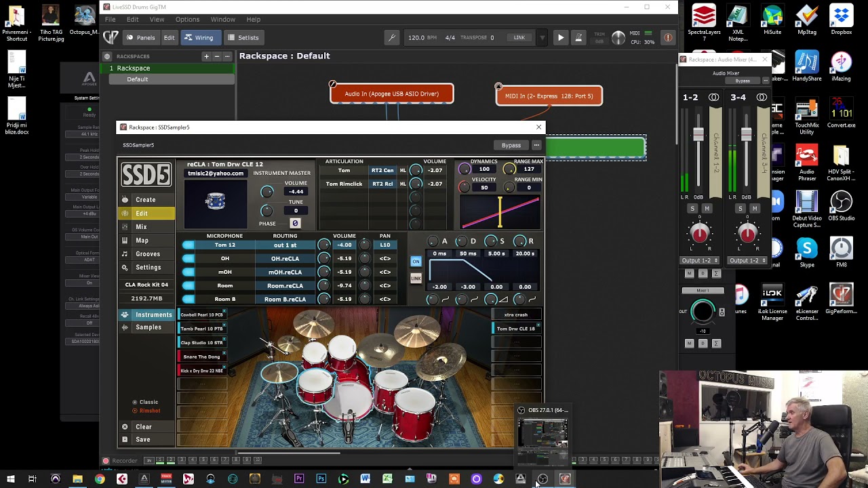Adjust the channel 3-4 pan knob
This screenshot has height=488, width=868.
[x=747, y=234]
